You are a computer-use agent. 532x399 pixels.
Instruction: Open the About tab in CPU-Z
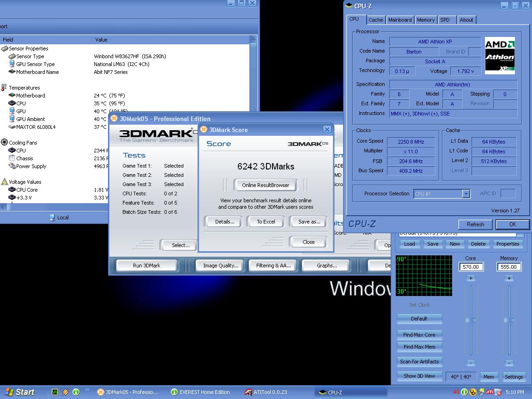coord(466,20)
